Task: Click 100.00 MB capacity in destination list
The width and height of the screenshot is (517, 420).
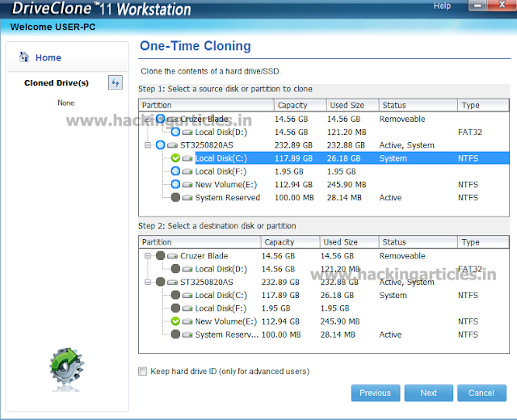Action: pos(281,334)
